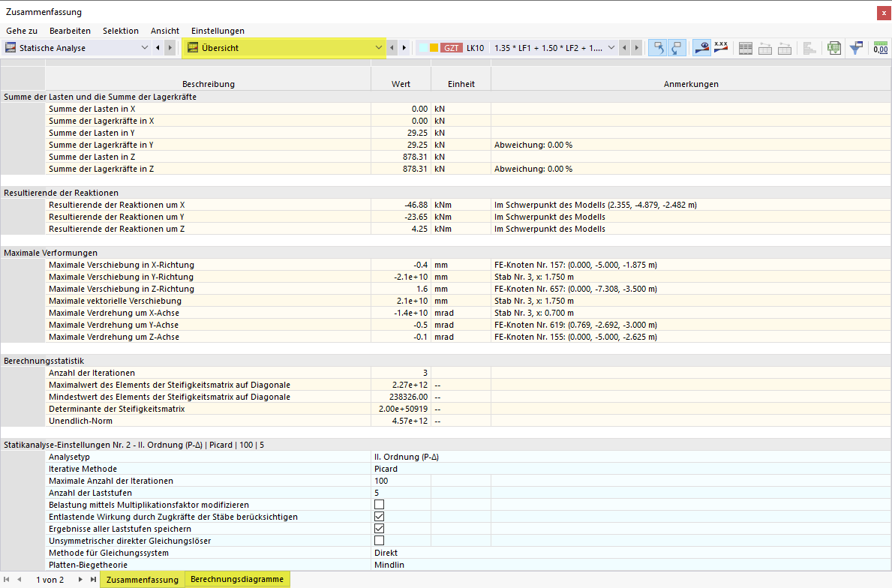Click the Analysetyp value II. Ordnung (P-Δ)
Screen dimensions: 892x588
point(406,457)
